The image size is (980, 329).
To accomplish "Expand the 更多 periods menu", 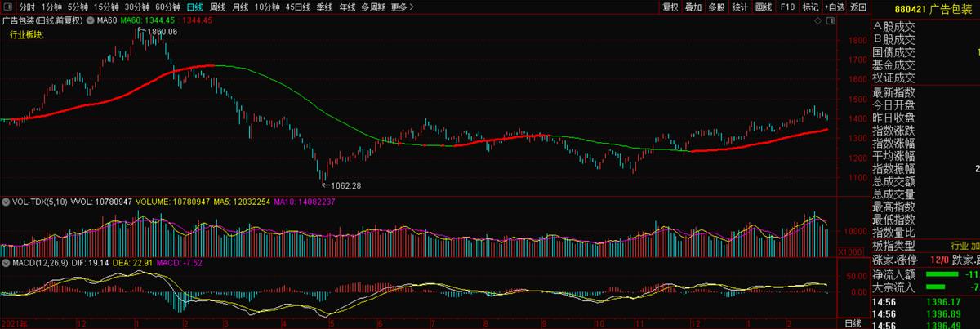I will [x=402, y=7].
